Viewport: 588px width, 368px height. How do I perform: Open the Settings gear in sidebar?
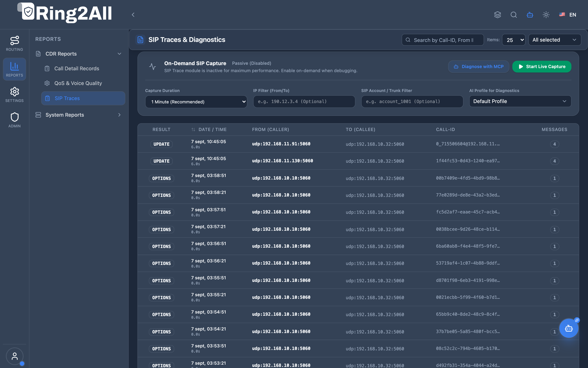[x=15, y=95]
